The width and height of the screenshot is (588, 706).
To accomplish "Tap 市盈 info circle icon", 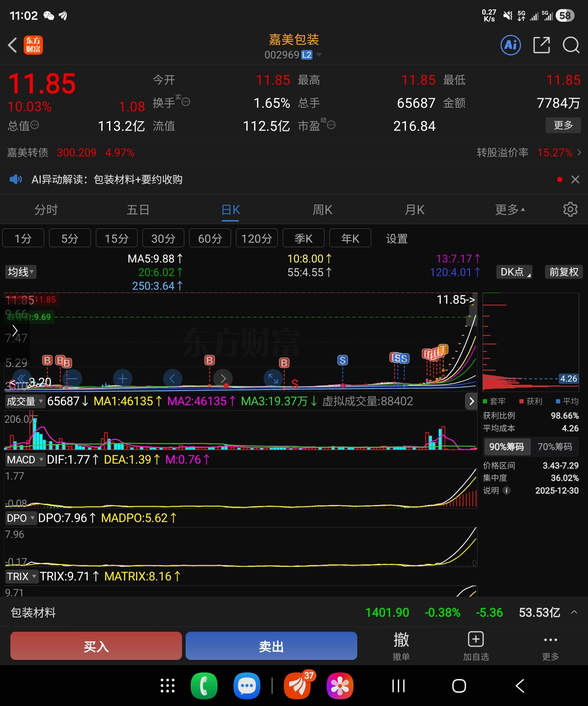I will (331, 125).
